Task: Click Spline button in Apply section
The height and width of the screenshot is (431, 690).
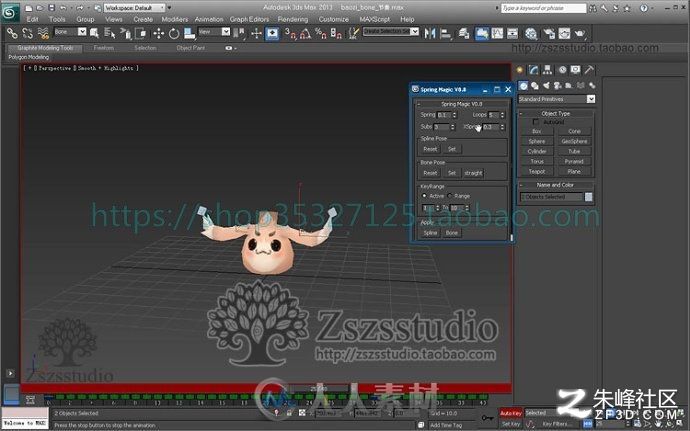Action: click(x=430, y=232)
